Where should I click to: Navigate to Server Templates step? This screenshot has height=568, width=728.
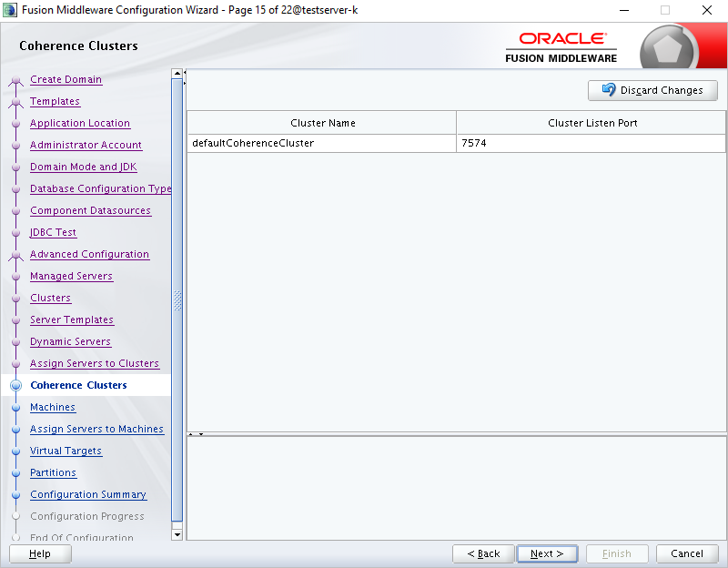pyautogui.click(x=72, y=319)
